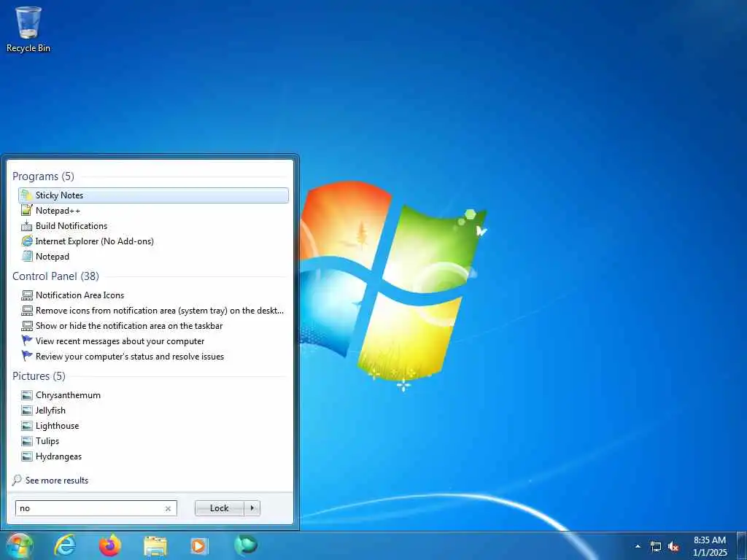Viewport: 747px width, 560px height.
Task: Open the Chrysanthemum picture result
Action: [x=153, y=395]
